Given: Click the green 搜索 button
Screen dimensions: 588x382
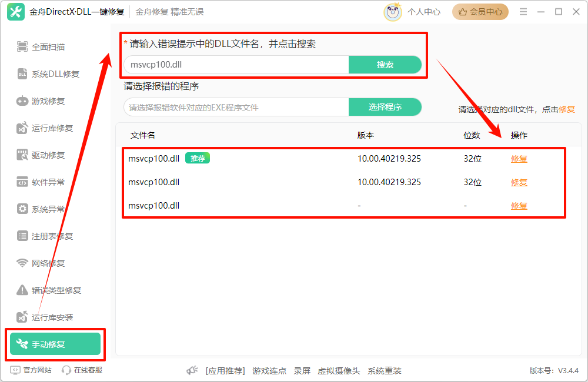Looking at the screenshot, I should coord(385,65).
